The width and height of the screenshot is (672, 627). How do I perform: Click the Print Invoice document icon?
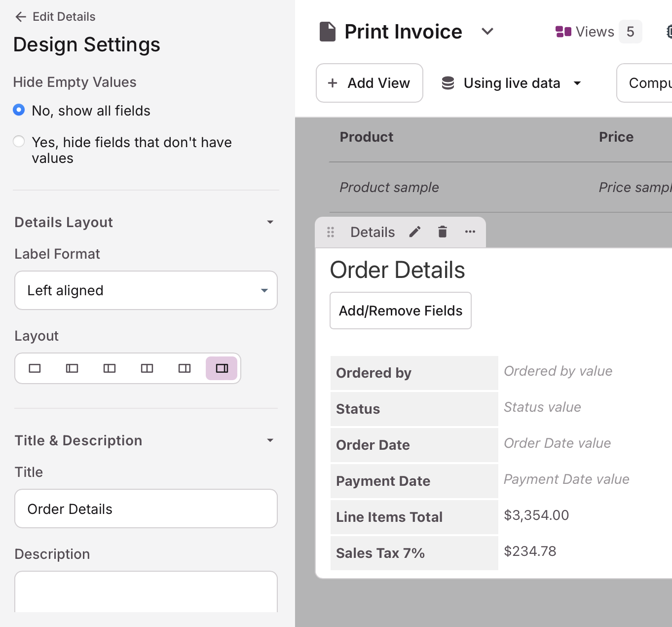click(x=327, y=31)
